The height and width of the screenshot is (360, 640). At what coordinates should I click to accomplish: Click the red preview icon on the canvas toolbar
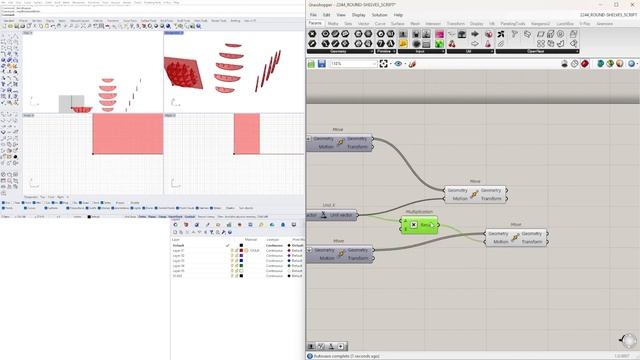[585, 64]
